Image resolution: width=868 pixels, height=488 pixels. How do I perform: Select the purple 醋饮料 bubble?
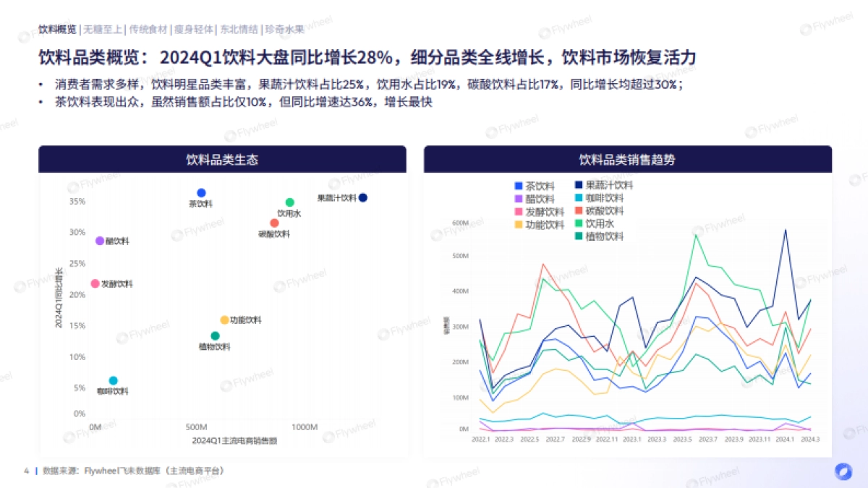99,241
